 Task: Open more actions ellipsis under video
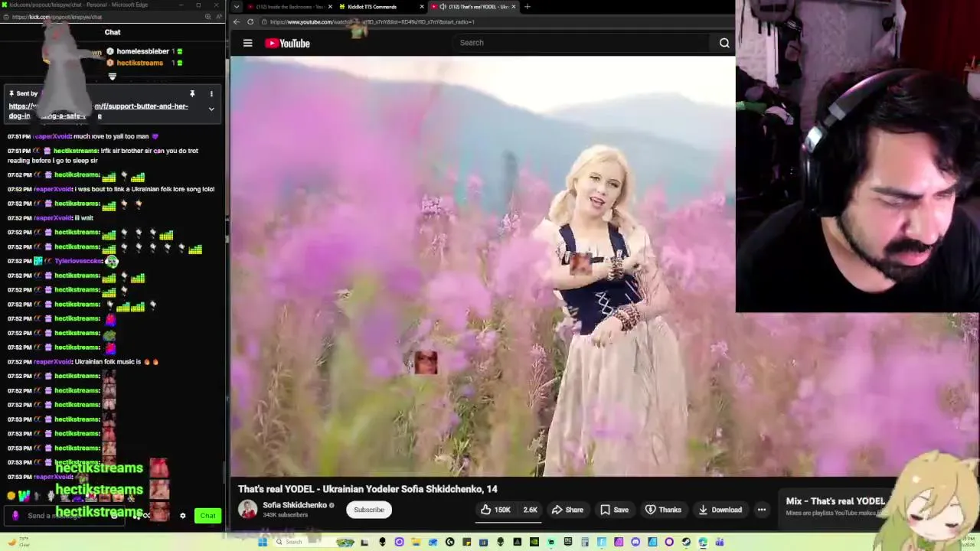click(762, 510)
